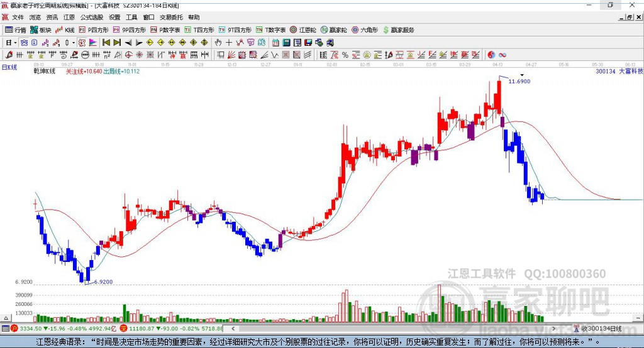
Task: Select the 日K线 period label
Action: click(x=9, y=67)
